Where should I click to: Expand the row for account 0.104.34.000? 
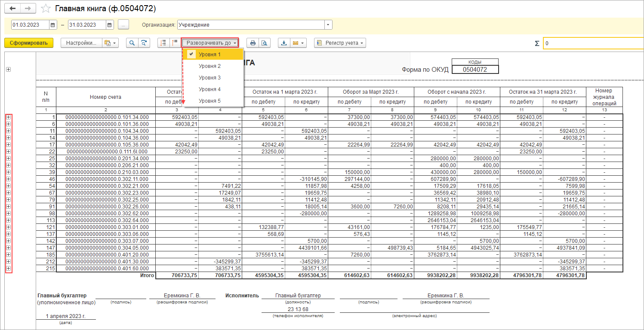click(9, 131)
